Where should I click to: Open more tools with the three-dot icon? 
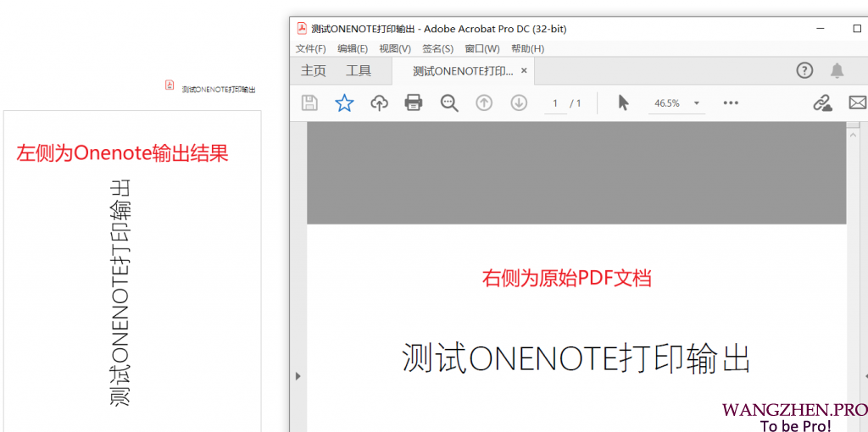[x=731, y=102]
